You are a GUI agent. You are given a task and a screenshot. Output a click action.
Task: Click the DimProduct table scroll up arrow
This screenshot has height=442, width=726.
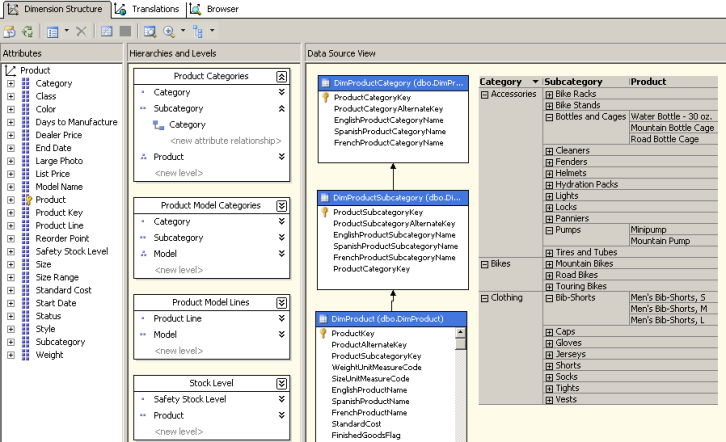coord(460,332)
